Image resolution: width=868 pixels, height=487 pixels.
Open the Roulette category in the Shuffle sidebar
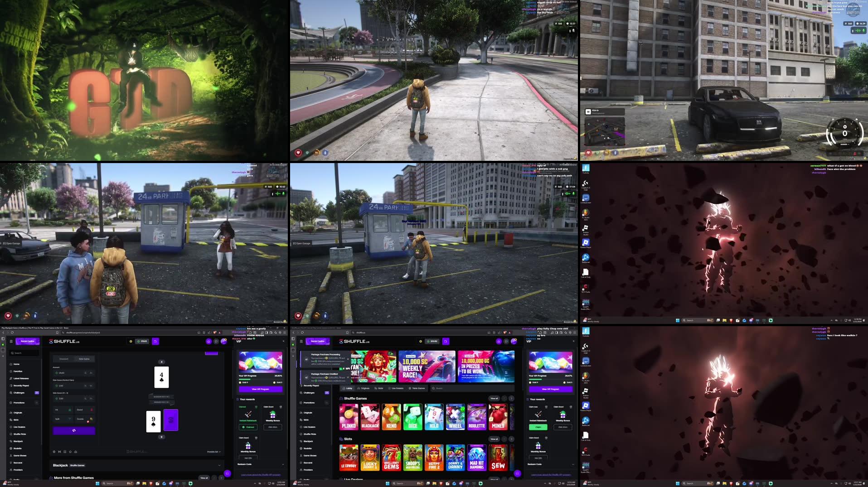18,448
